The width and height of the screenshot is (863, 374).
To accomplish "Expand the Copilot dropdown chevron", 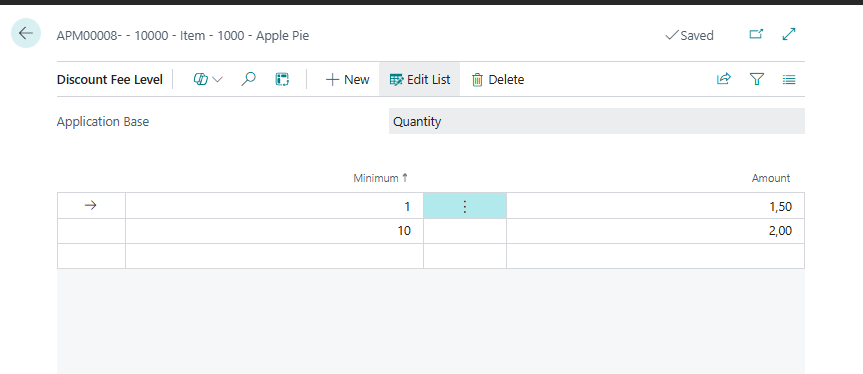I will click(217, 80).
